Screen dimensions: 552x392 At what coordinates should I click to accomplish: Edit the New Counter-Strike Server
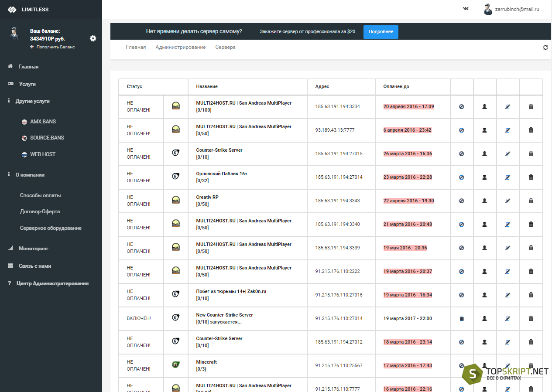click(507, 318)
